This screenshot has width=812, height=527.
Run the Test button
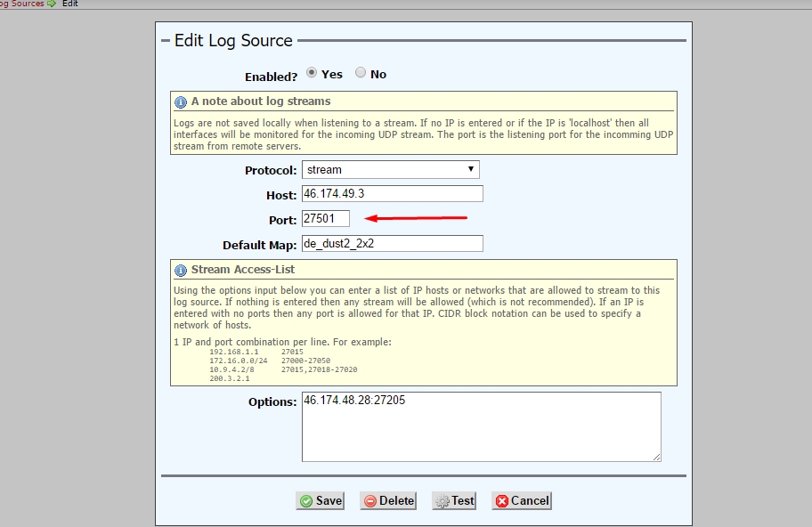click(454, 501)
